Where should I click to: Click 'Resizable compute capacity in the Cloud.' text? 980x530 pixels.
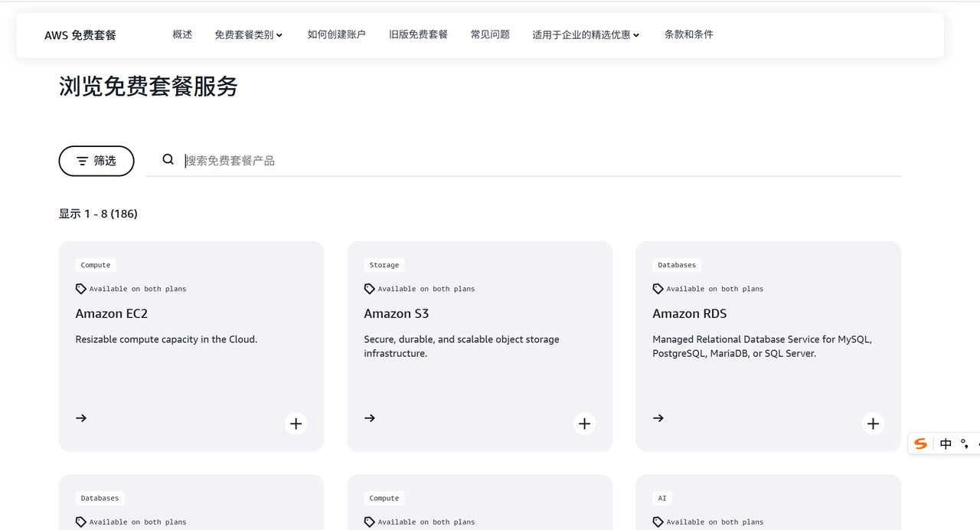click(166, 339)
